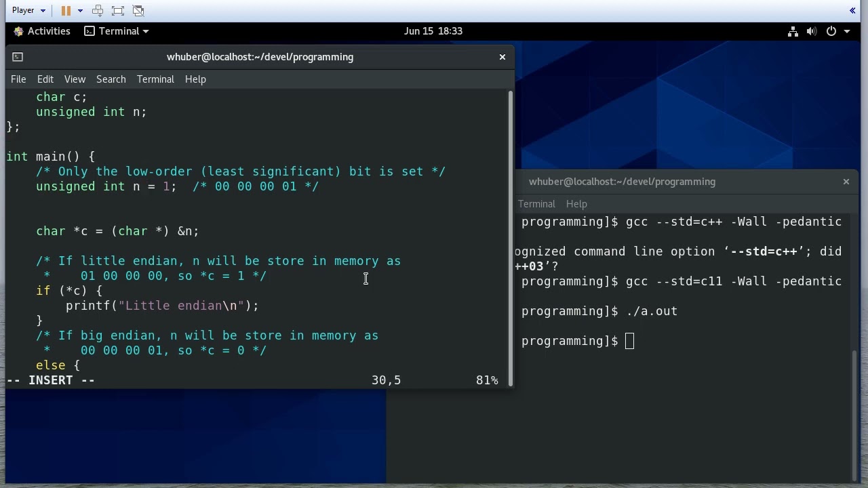This screenshot has height=488, width=868.
Task: Click the vim scroll percentage '81%'
Action: point(487,380)
